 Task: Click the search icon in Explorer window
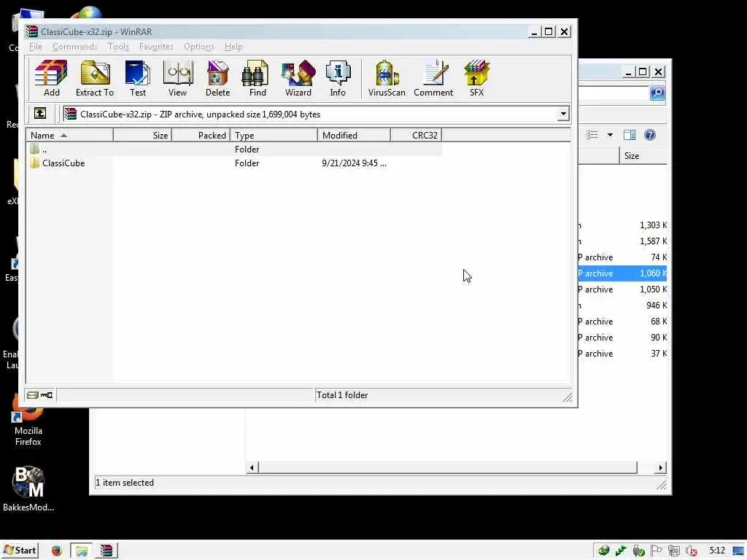click(657, 93)
